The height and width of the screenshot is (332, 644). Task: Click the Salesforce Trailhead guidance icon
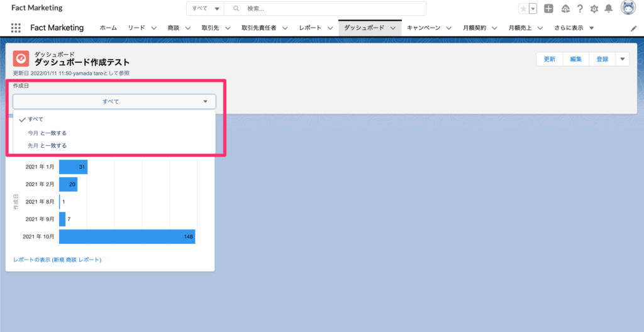coord(565,9)
